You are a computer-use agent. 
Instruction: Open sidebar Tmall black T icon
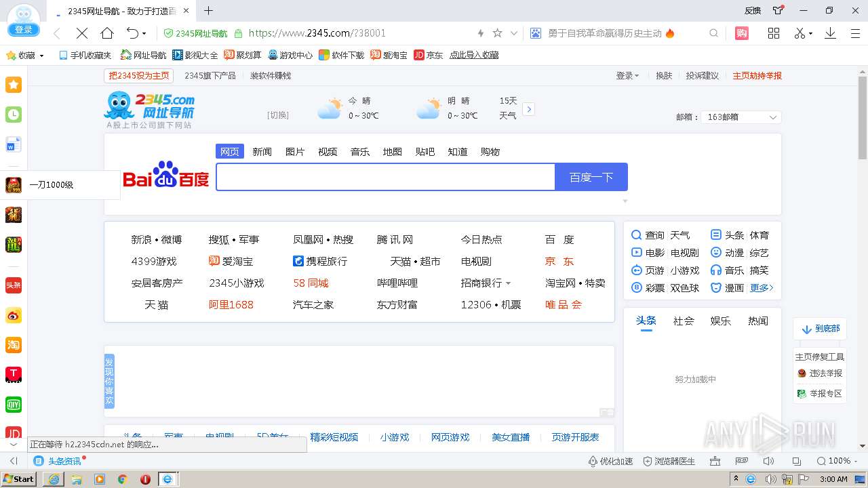coord(14,375)
